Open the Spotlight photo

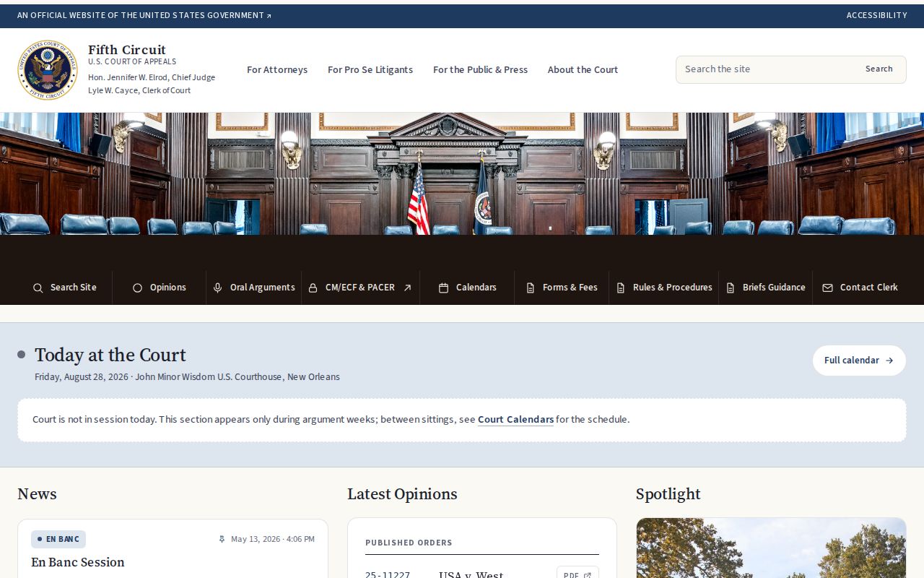pyautogui.click(x=771, y=548)
